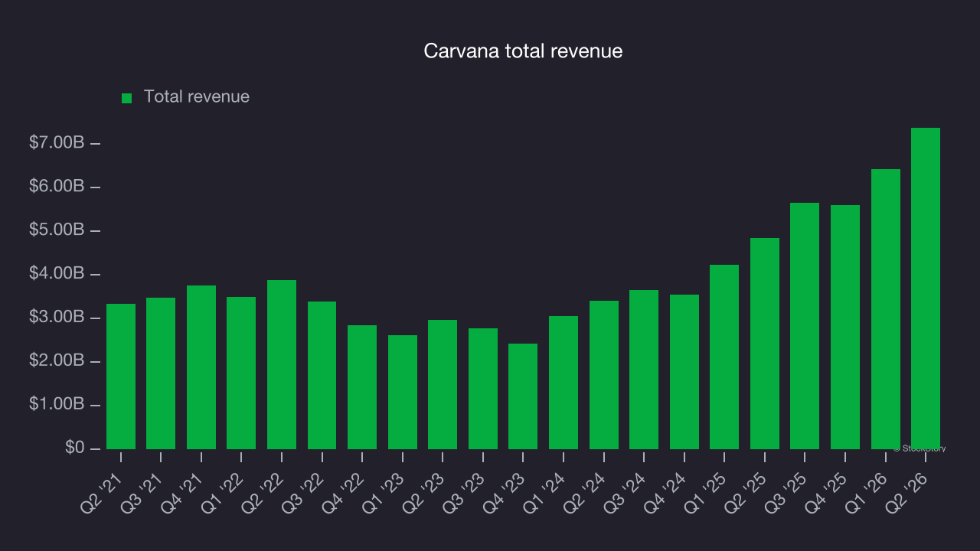
Task: Select the Q1 '24 revenue bar
Action: 563,383
